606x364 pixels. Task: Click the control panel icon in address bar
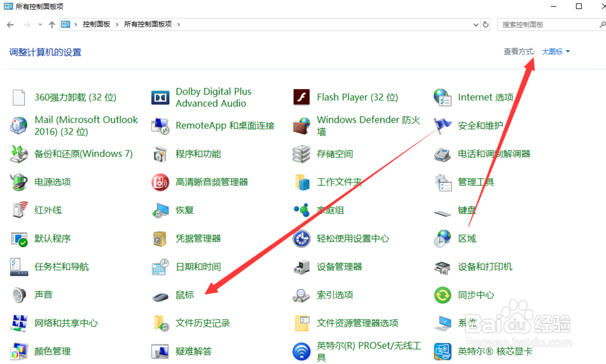[x=65, y=24]
